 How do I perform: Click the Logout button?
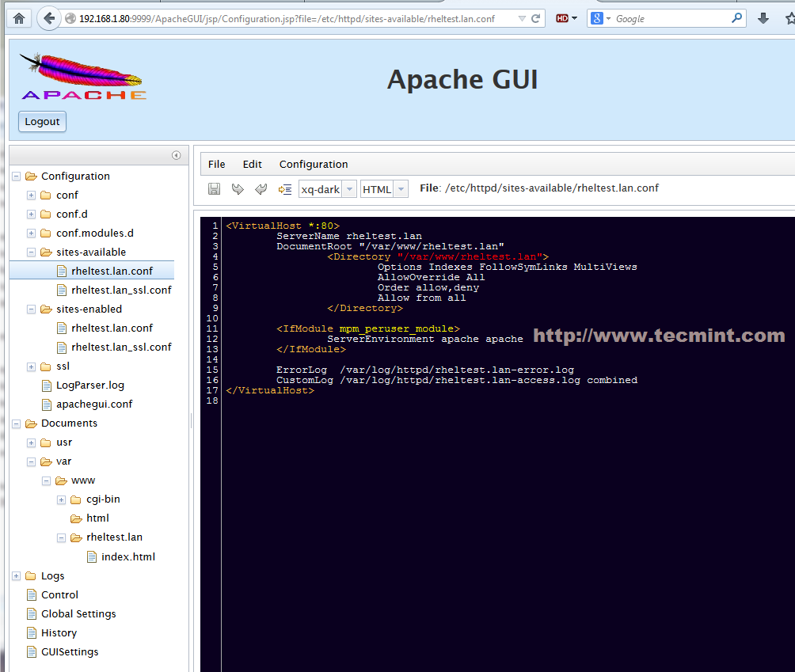click(42, 122)
